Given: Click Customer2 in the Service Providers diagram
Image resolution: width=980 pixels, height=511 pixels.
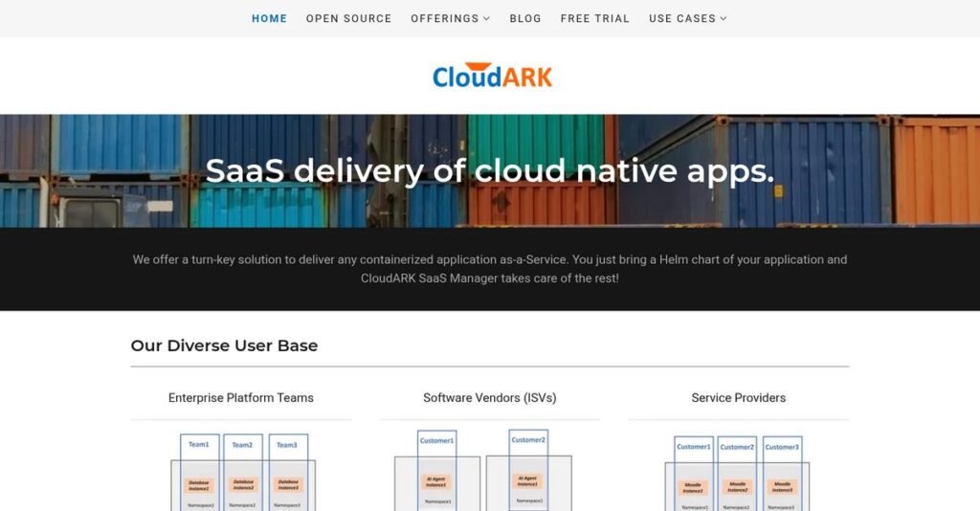Looking at the screenshot, I should click(738, 447).
